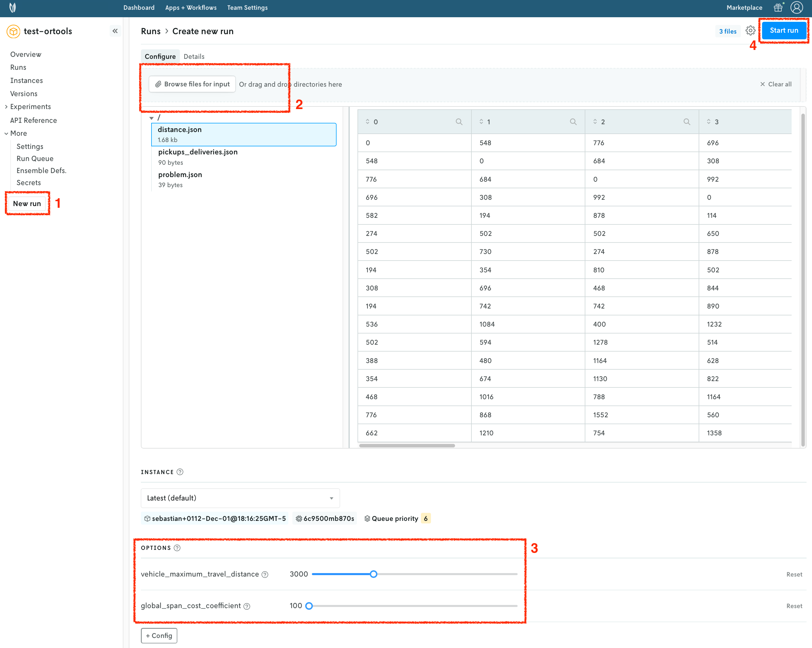Click help icon beside vehicle_maximum_travel_distance
This screenshot has height=648, width=812.
coord(265,575)
